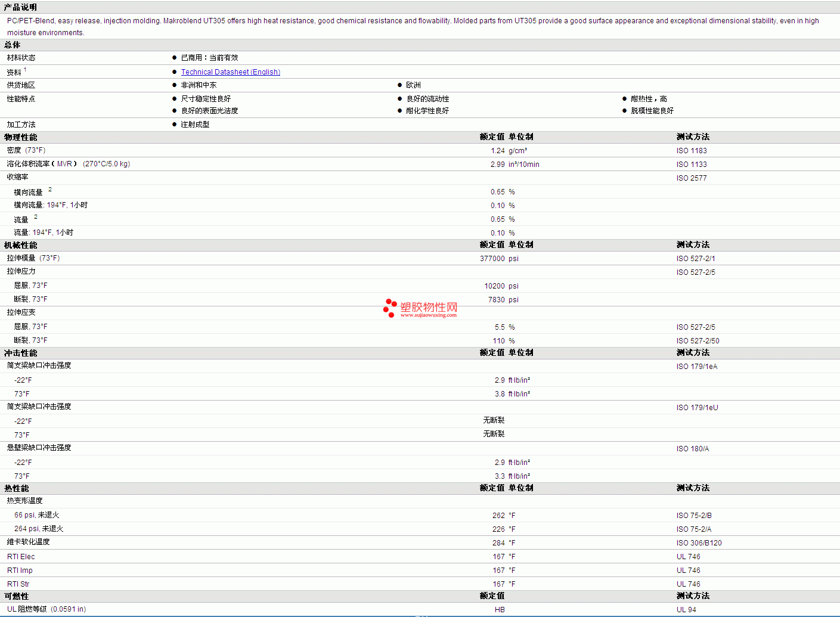Click the test method ISO 1183
The image size is (840, 617).
pos(692,151)
